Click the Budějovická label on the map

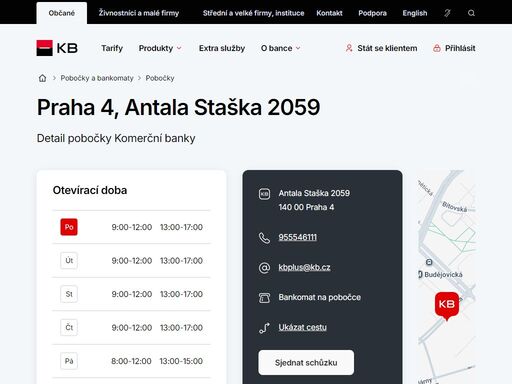pyautogui.click(x=443, y=275)
